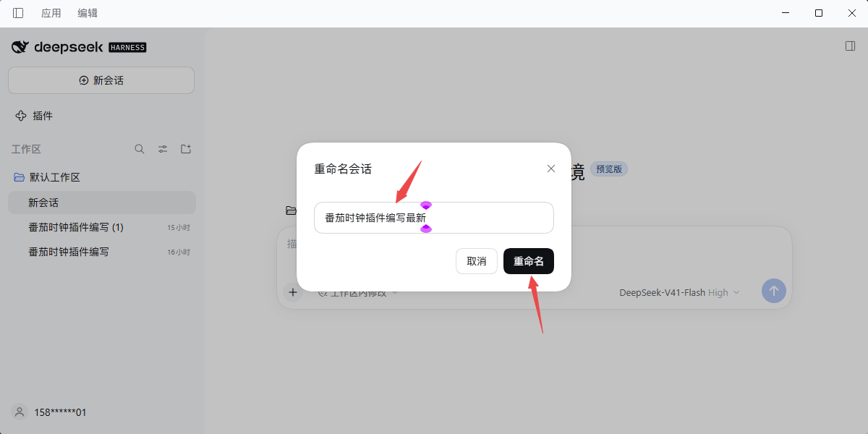Toggle the right side panel icon
The width and height of the screenshot is (868, 434).
tap(850, 46)
